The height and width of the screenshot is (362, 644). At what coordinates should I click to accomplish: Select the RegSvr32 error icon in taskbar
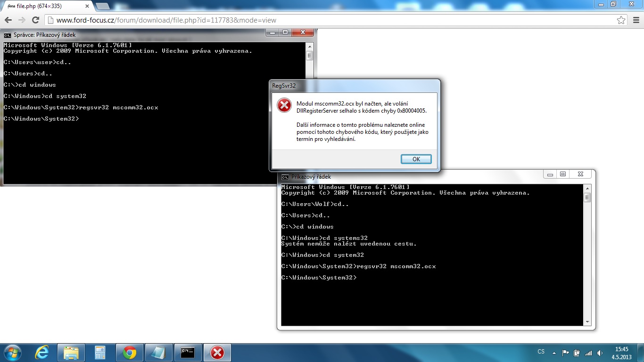pyautogui.click(x=217, y=353)
